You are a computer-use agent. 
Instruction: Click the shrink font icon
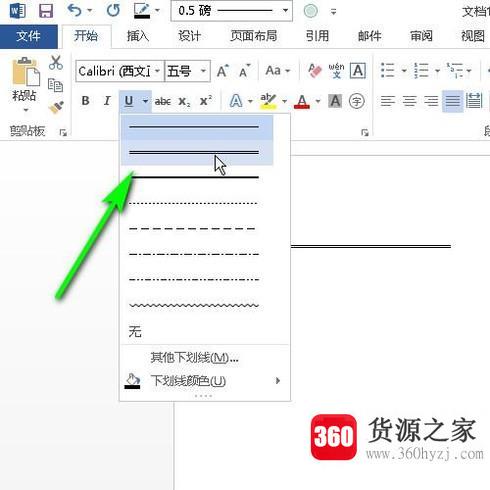coord(244,71)
